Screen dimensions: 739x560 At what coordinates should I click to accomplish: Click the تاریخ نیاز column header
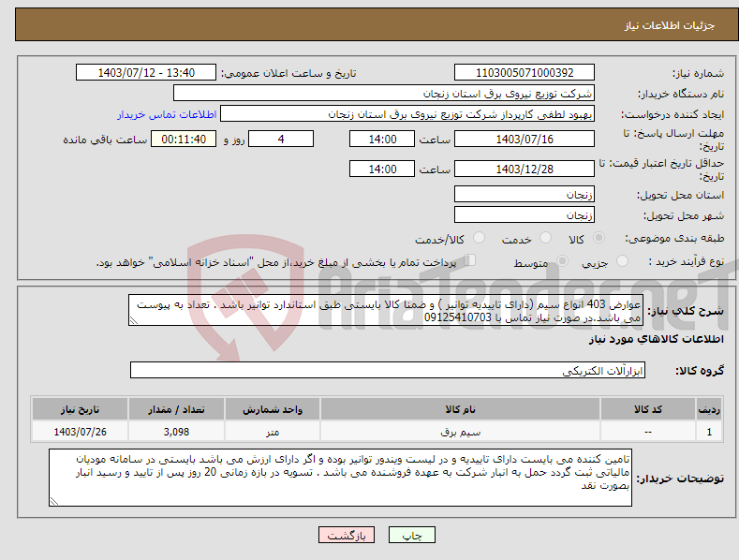81,409
